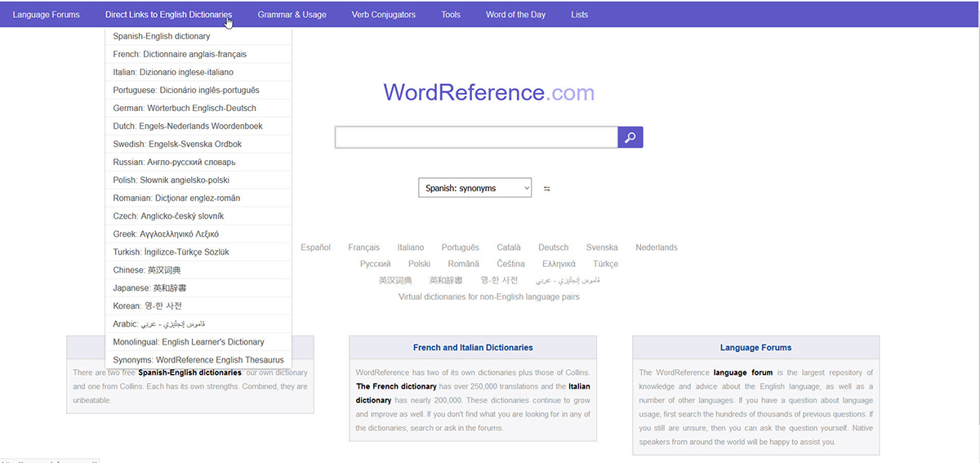Open the French and Italian Dictionaries heading

[473, 347]
